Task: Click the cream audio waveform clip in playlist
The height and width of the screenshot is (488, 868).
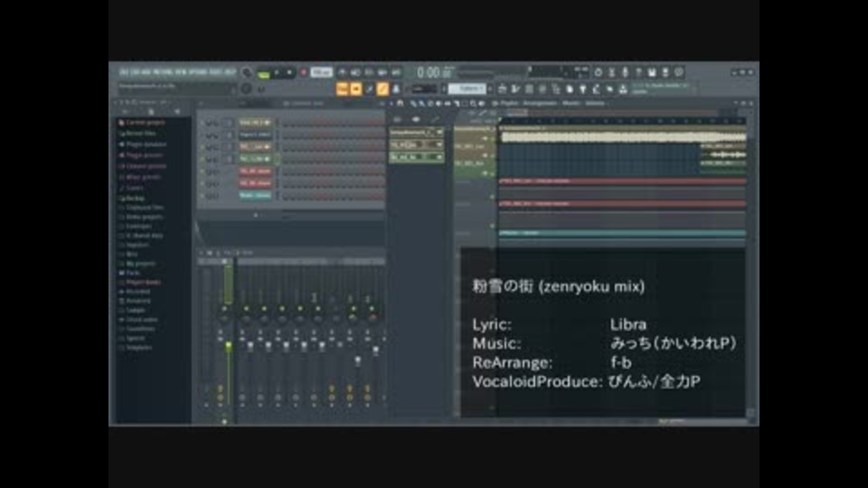Action: pos(622,136)
